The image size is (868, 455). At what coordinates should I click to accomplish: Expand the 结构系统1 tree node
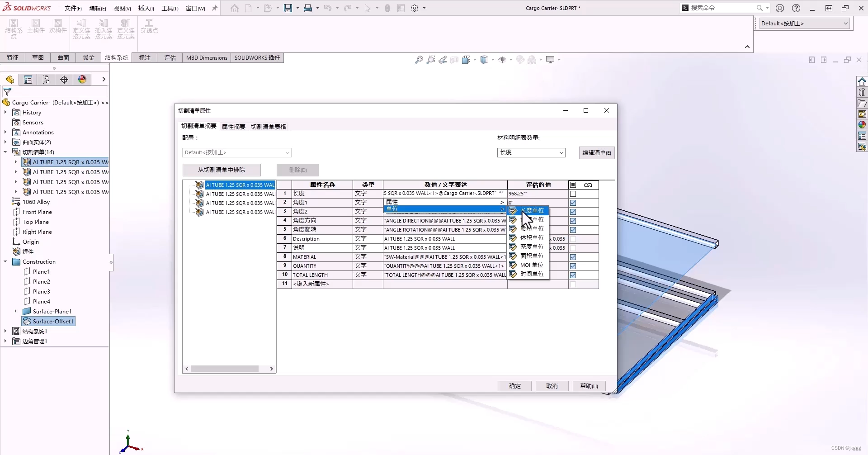[5, 331]
